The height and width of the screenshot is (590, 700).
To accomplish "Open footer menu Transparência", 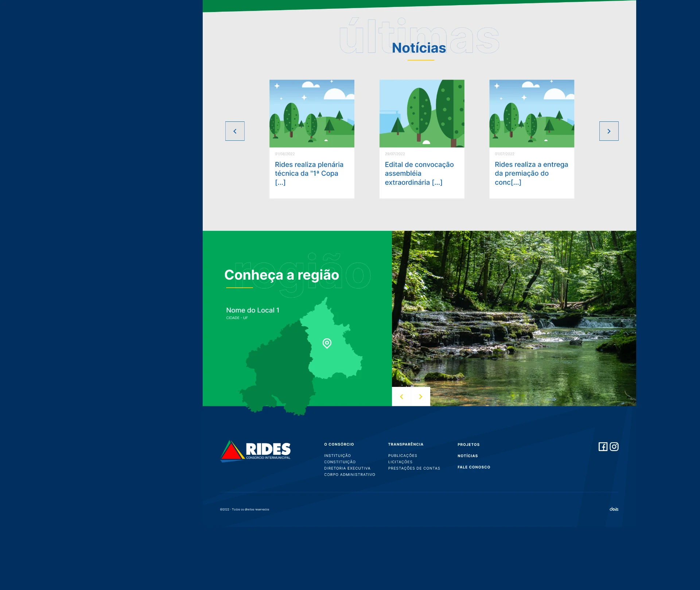I will coord(406,444).
